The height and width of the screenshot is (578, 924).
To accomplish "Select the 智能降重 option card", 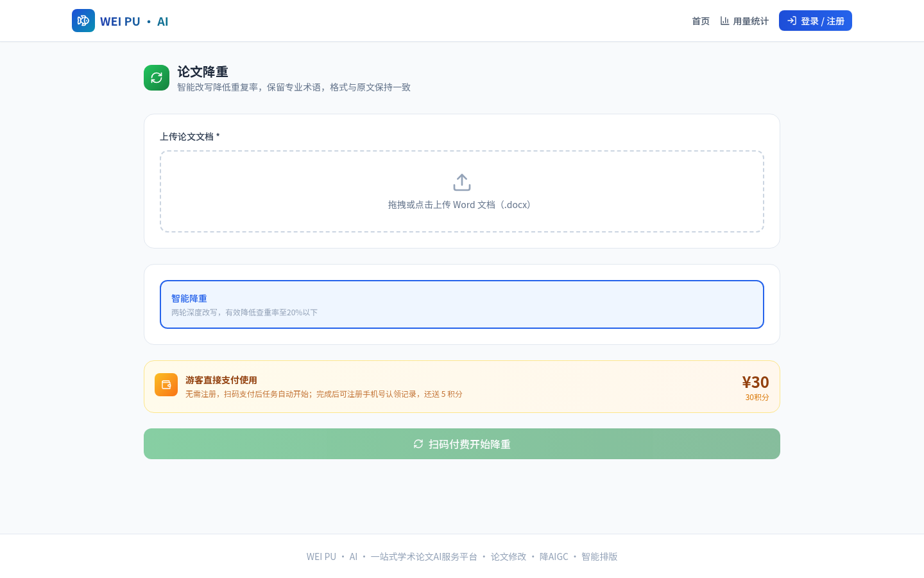I will tap(462, 304).
